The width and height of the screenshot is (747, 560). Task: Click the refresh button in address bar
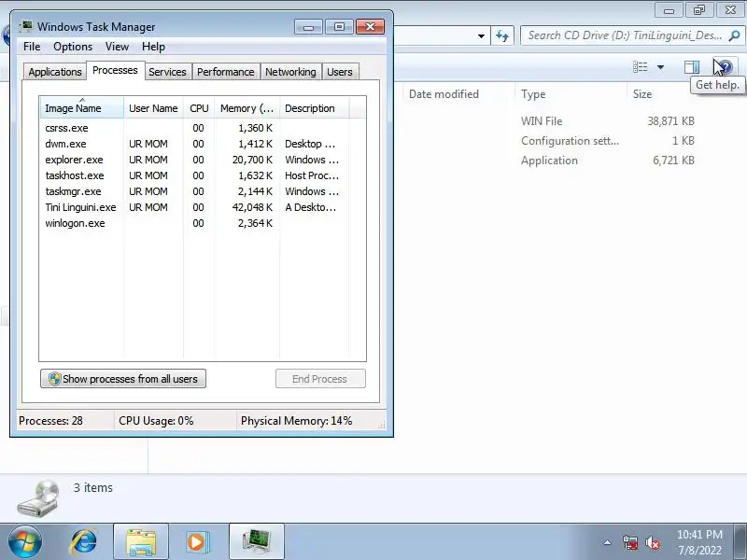coord(502,35)
